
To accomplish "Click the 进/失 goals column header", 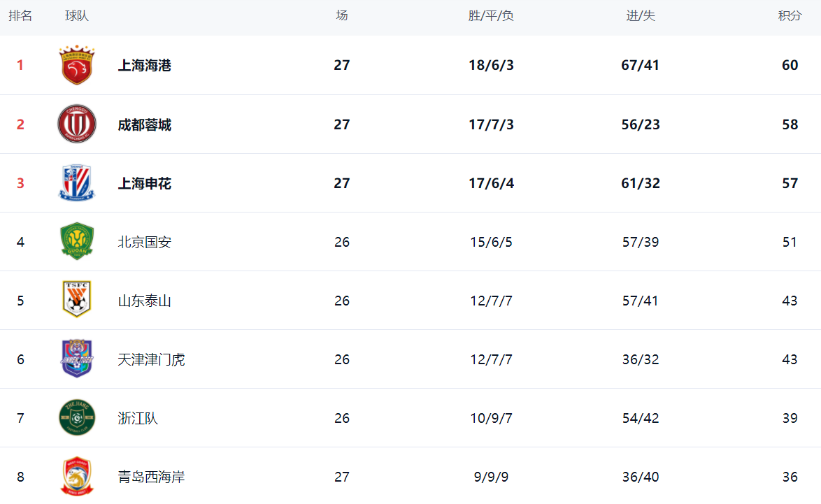I will pos(641,15).
